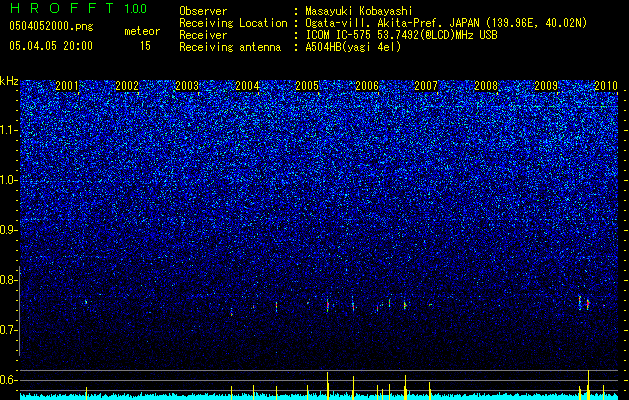629x400 pixels.
Task: Click the 0.6 kHz axis label
Action: [x=9, y=380]
